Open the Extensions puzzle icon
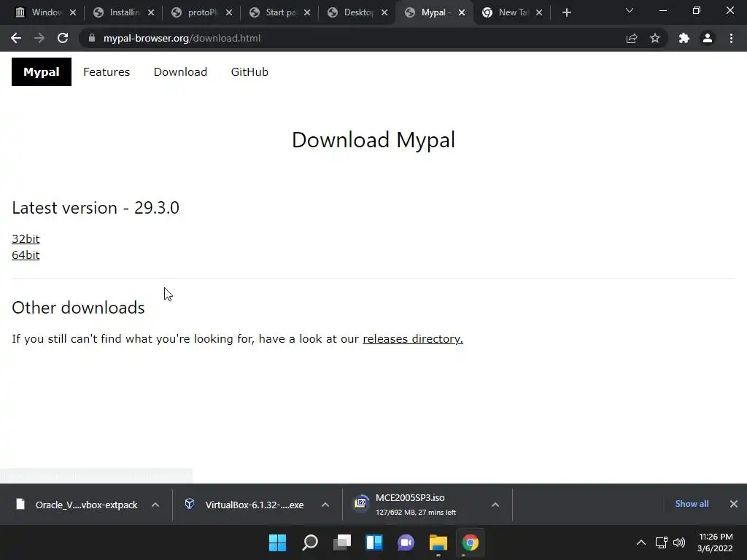The image size is (747, 560). click(x=684, y=38)
